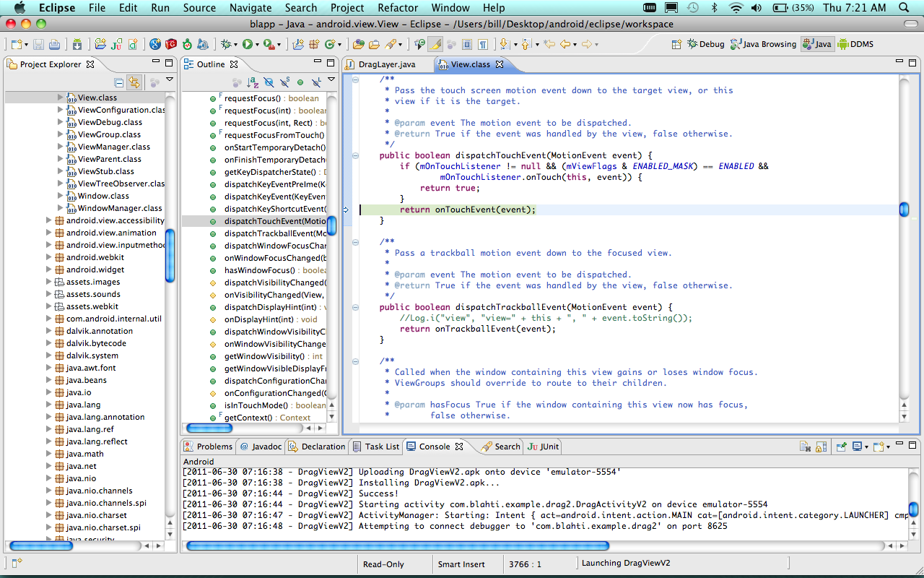This screenshot has width=924, height=578.
Task: Toggle Scroll Lock in Console toolbar
Action: click(821, 447)
